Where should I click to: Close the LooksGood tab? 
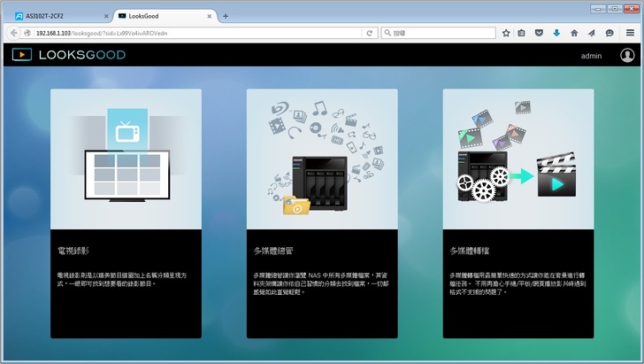click(x=209, y=16)
